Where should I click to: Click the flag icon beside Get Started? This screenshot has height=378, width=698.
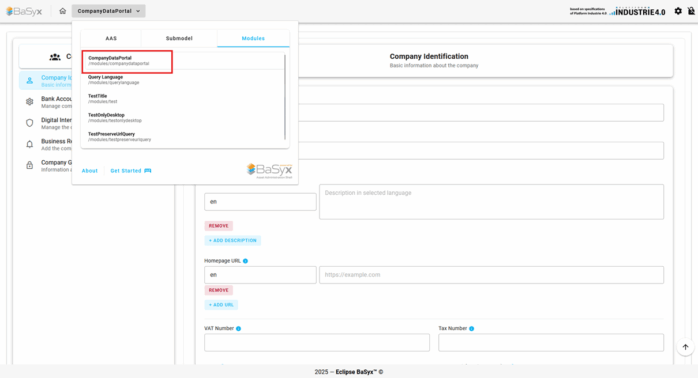[x=148, y=171]
